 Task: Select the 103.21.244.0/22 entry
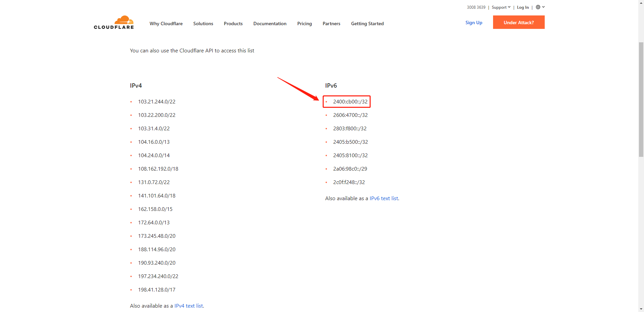[157, 101]
